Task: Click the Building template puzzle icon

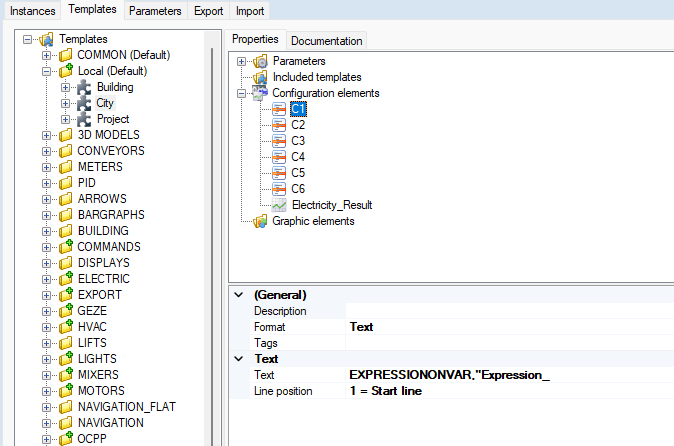Action: [x=84, y=87]
